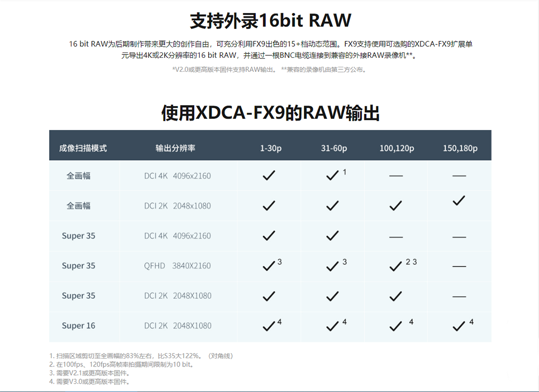Click the Super 35 label in the QFHD row

tap(78, 265)
